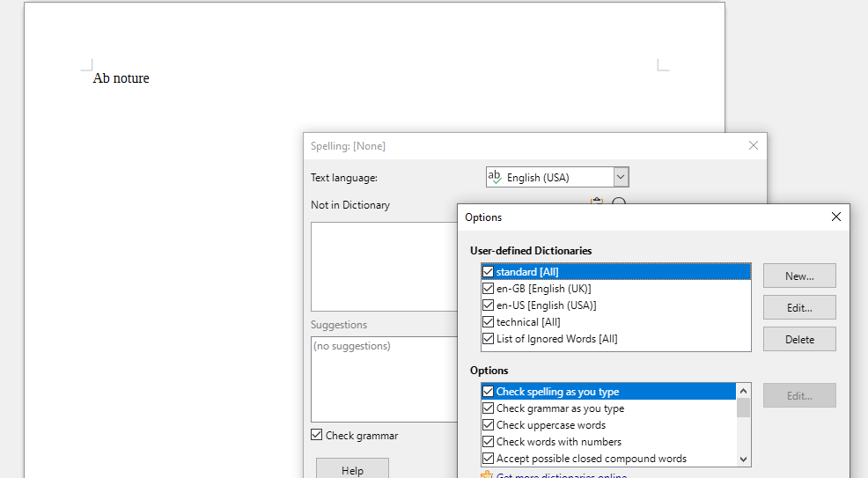
Task: Click English (USA) language combo box
Action: [x=557, y=177]
